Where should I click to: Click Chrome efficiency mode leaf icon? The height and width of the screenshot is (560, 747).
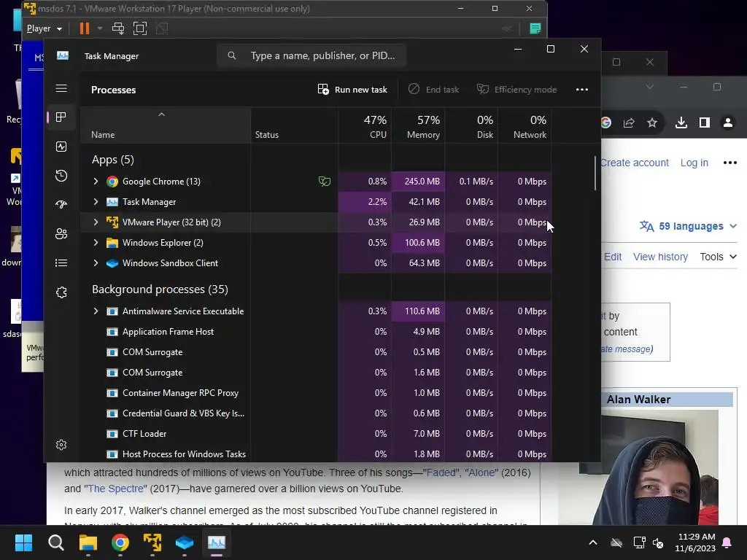point(325,182)
